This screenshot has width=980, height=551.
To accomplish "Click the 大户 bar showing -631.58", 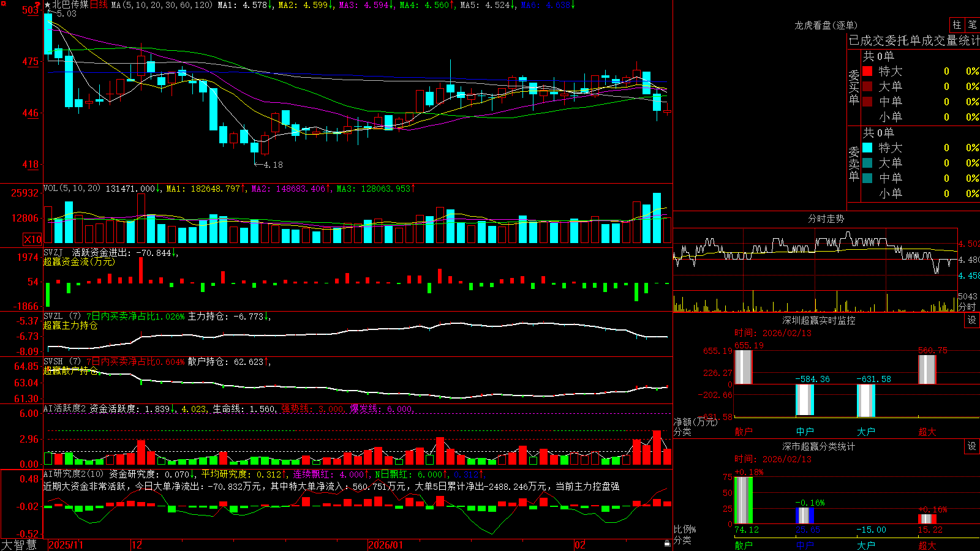I will [x=866, y=401].
